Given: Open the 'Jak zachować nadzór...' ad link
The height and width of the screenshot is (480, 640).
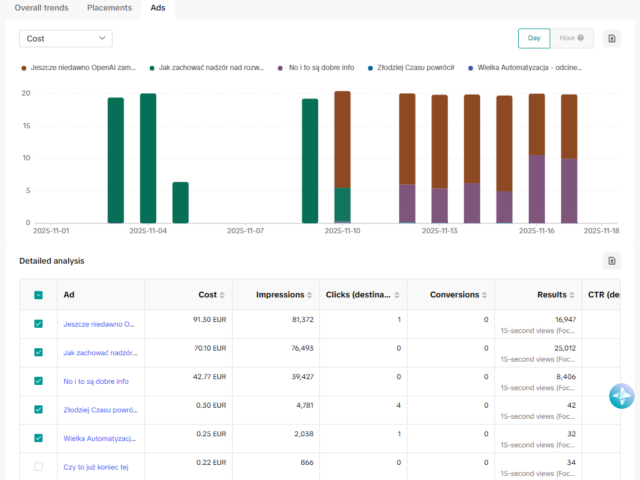Looking at the screenshot, I should pyautogui.click(x=99, y=353).
